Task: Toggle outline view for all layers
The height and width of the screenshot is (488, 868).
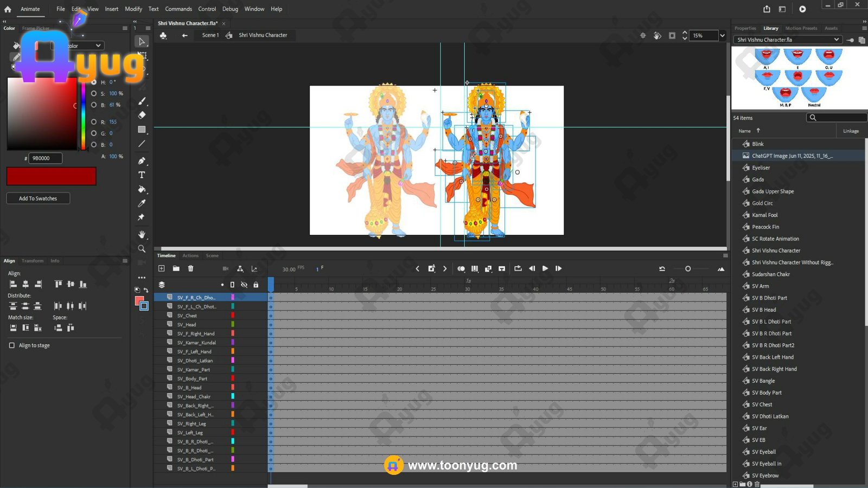Action: tap(232, 285)
